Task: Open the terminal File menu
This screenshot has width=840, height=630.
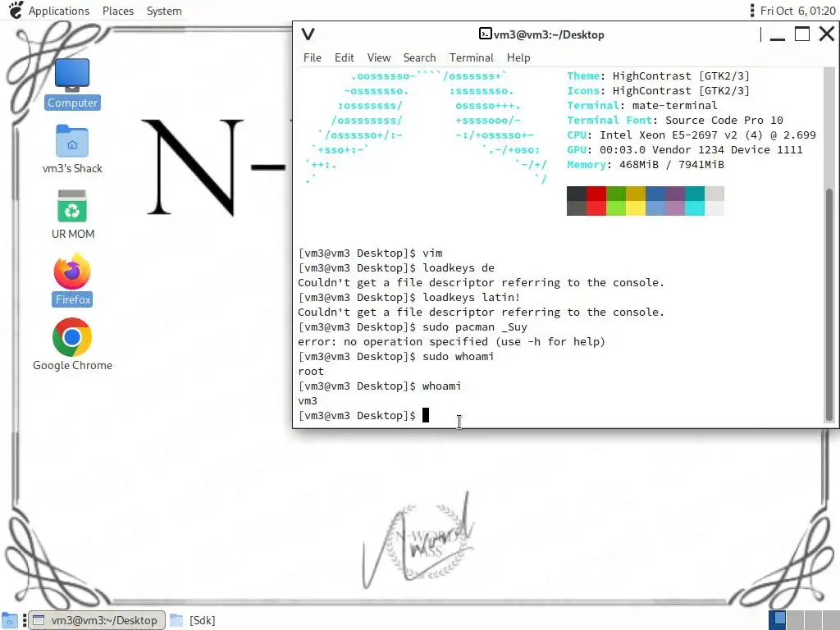Action: pyautogui.click(x=313, y=57)
